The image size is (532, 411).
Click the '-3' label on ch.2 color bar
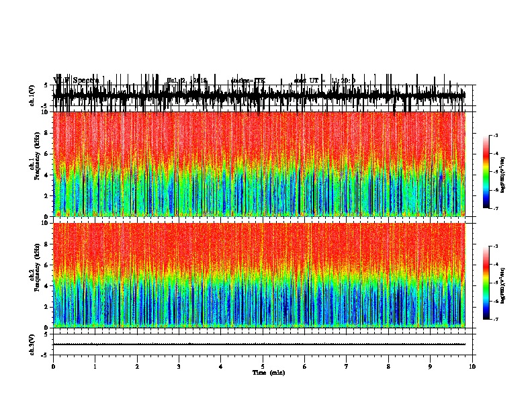coord(495,246)
